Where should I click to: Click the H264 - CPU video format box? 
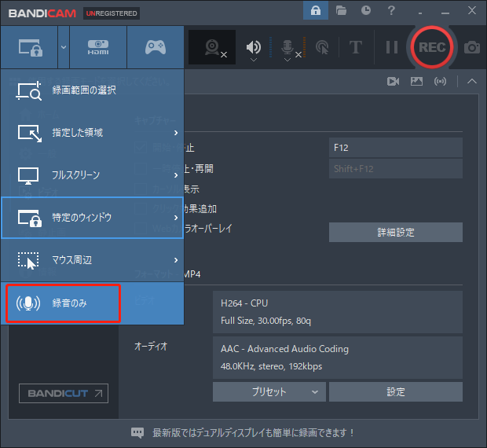click(338, 312)
